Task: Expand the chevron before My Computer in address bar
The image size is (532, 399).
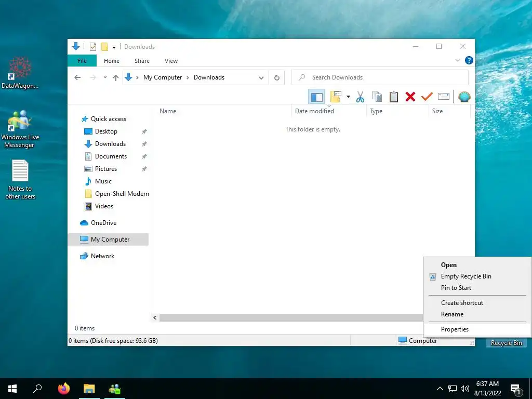Action: pyautogui.click(x=137, y=78)
